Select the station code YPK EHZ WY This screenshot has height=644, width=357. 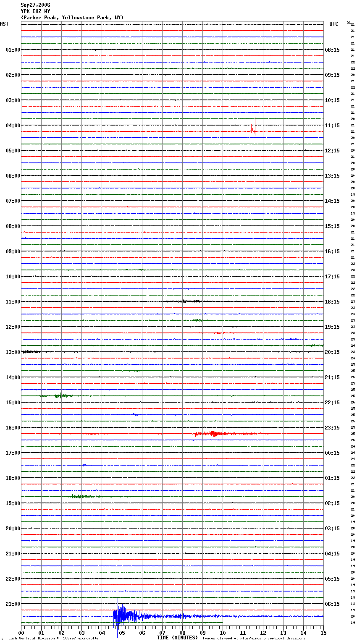coord(35,11)
